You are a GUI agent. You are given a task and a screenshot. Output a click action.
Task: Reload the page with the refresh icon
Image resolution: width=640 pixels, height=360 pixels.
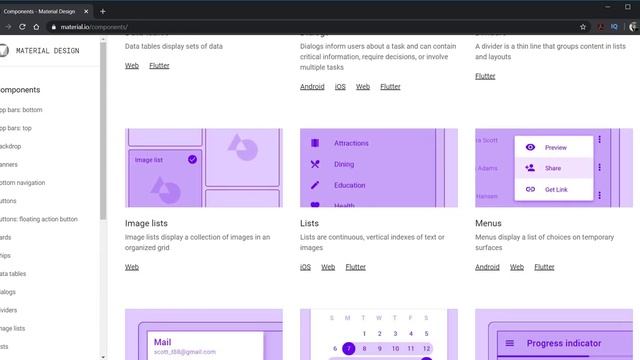click(x=22, y=27)
